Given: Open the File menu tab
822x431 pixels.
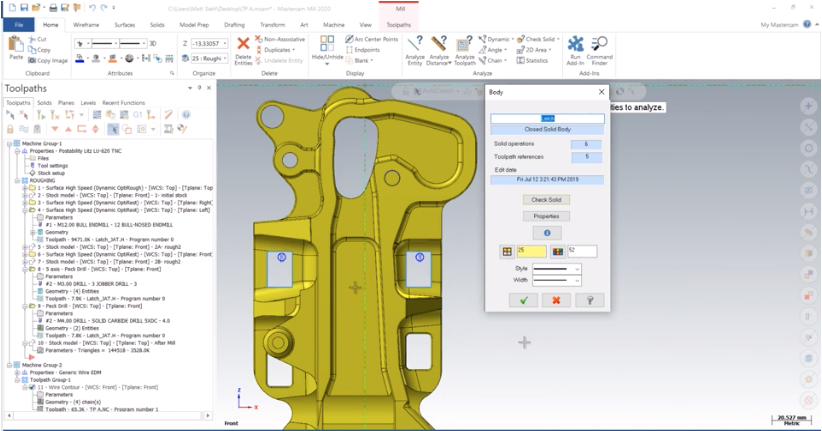Looking at the screenshot, I should 19,25.
